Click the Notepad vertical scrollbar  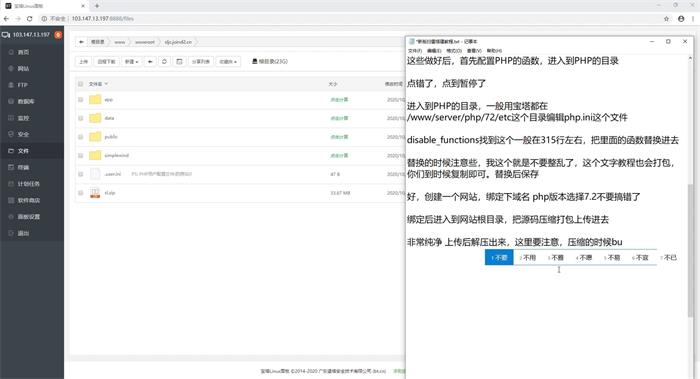click(x=691, y=250)
